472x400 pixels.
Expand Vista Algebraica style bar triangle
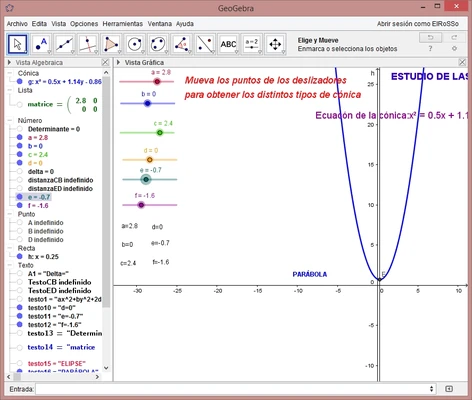click(x=9, y=62)
